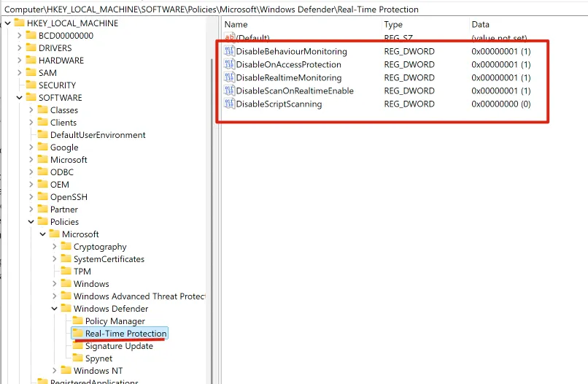The image size is (588, 384).
Task: Click the Policy Manager folder icon
Action: tap(77, 321)
